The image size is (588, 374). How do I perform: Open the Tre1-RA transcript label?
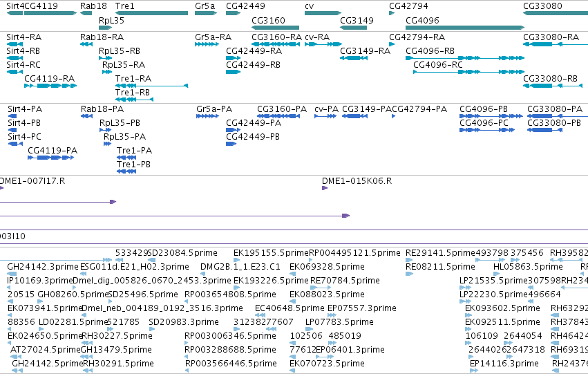[x=133, y=79]
